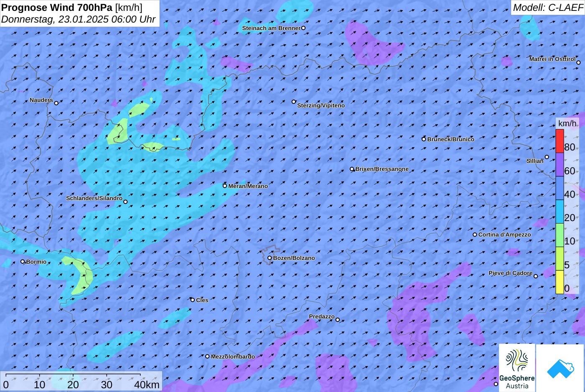The height and width of the screenshot is (392, 585).
Task: Click the 'km/h' legend unit heading
Action: click(x=567, y=123)
